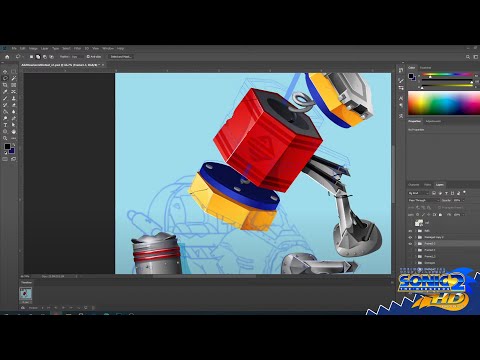Open the Image menu

tap(33, 48)
